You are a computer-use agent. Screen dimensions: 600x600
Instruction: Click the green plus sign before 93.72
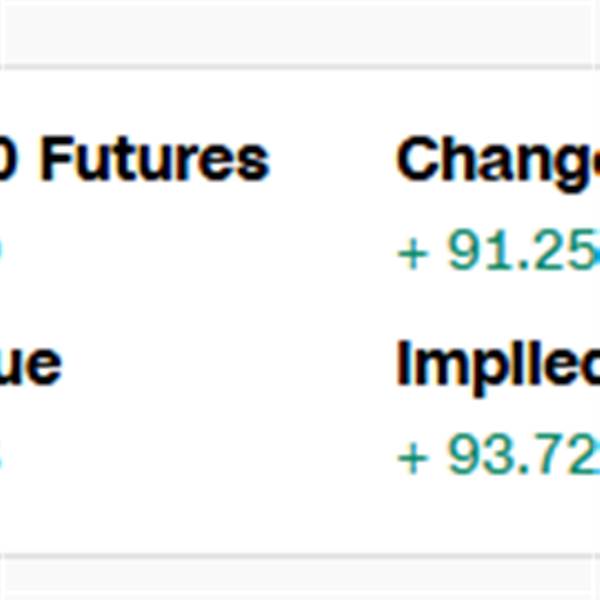tap(412, 458)
